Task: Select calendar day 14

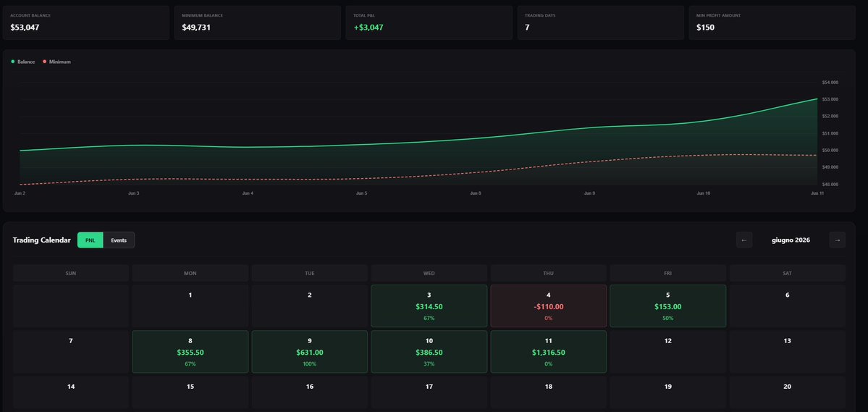Action: (71, 393)
